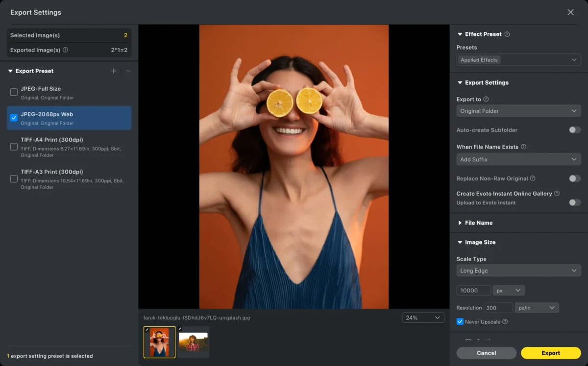Select the second thumbnail with field photo
The height and width of the screenshot is (366, 588).
[193, 341]
